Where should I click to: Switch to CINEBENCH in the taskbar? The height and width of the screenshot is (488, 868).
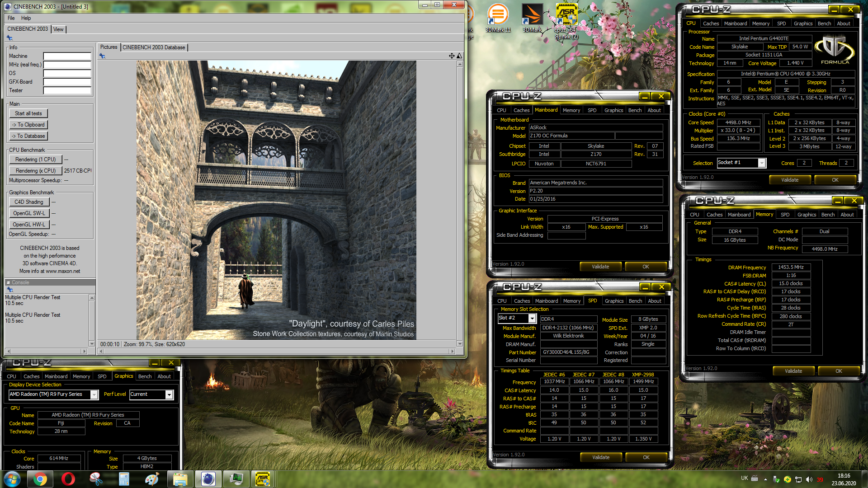pyautogui.click(x=208, y=479)
